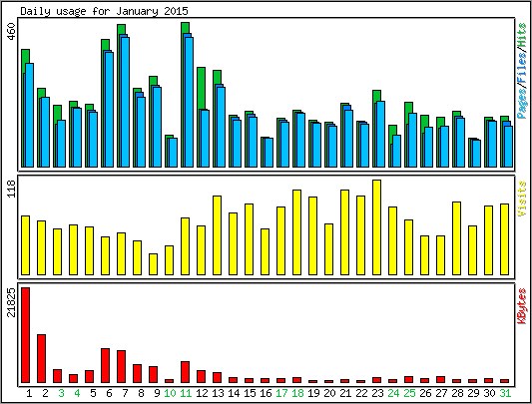Click day label 22 on the x-axis
The width and height of the screenshot is (532, 404).
[361, 393]
